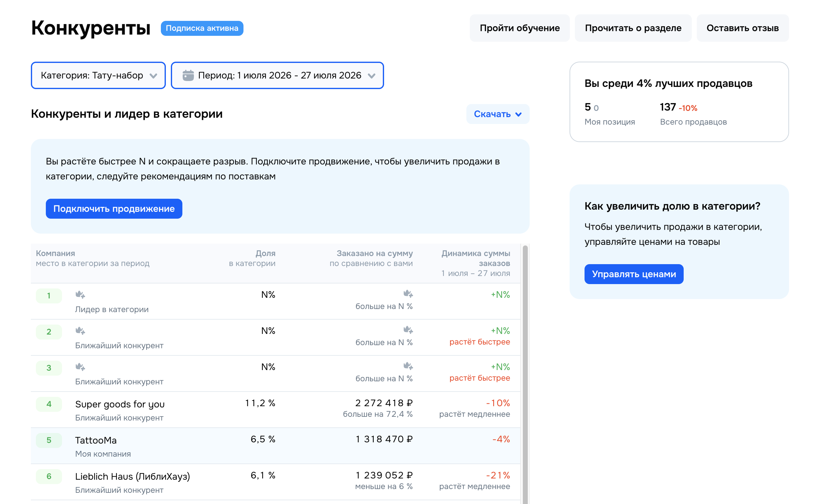The height and width of the screenshot is (504, 833).
Task: Click the Динамика суммы заказов column header
Action: point(475,263)
